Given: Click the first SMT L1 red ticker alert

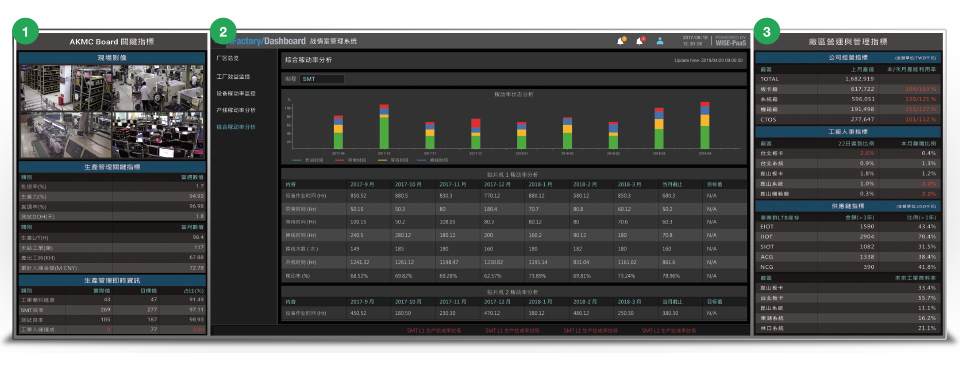Looking at the screenshot, I should (x=434, y=330).
